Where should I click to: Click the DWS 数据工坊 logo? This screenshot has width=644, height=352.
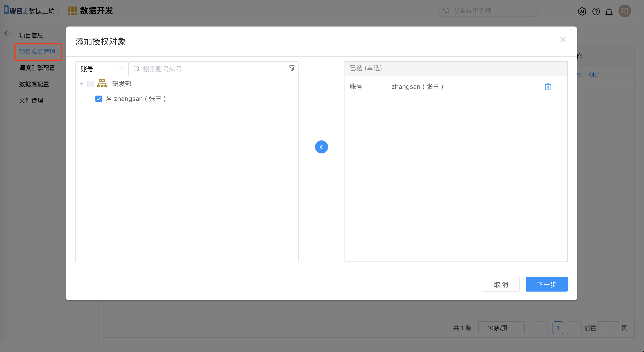click(29, 10)
